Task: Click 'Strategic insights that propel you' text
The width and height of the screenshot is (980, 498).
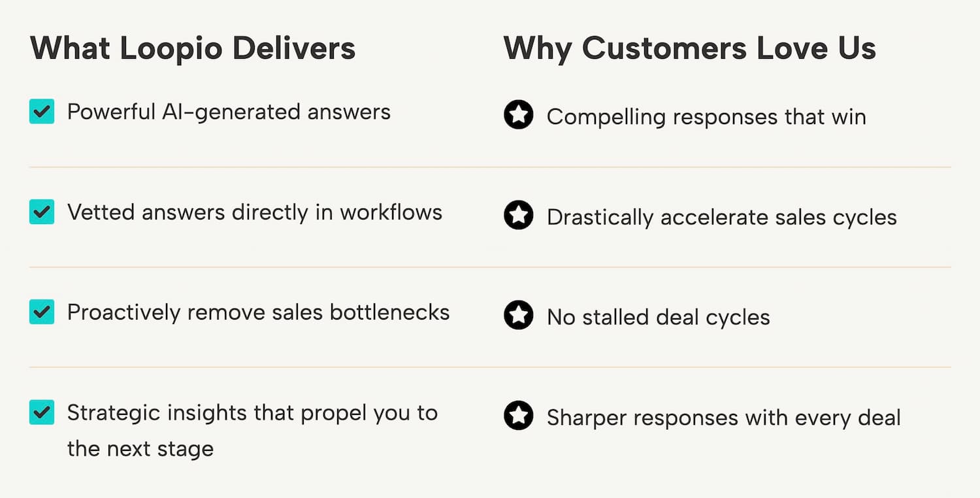Action: (252, 413)
